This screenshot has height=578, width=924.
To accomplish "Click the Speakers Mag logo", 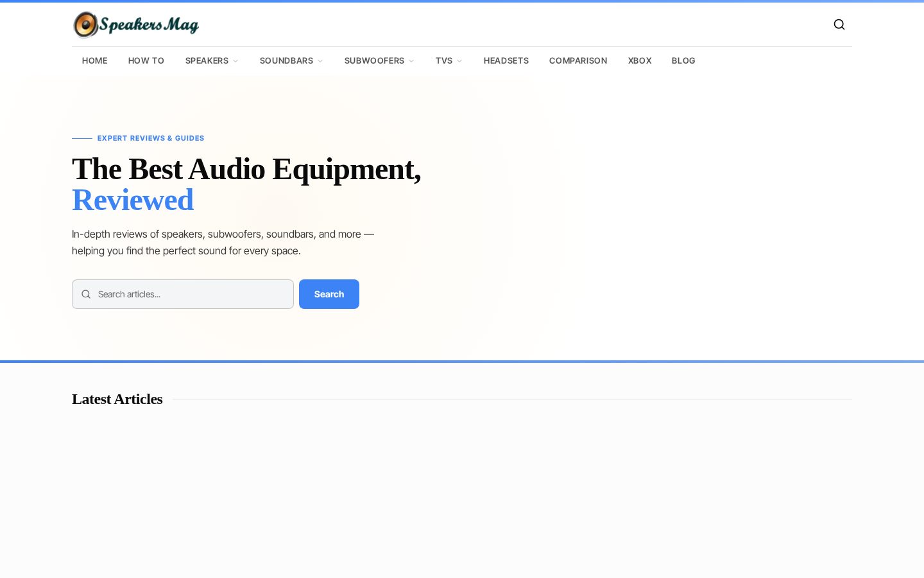I will pyautogui.click(x=136, y=24).
